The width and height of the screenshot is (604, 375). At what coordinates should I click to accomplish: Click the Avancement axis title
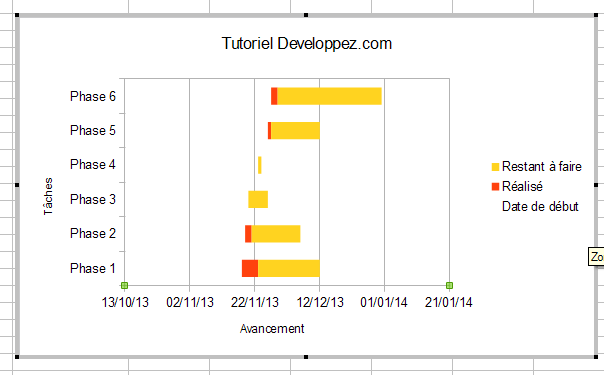click(x=272, y=329)
